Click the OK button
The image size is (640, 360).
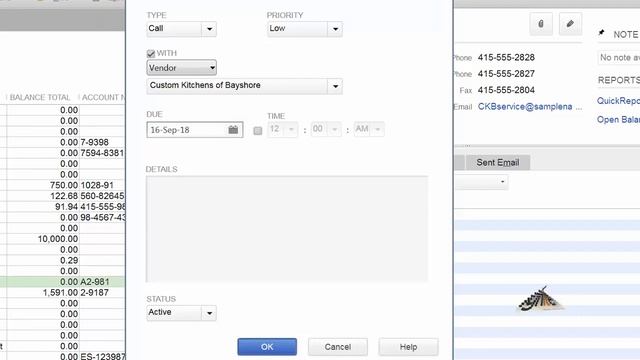tap(267, 347)
